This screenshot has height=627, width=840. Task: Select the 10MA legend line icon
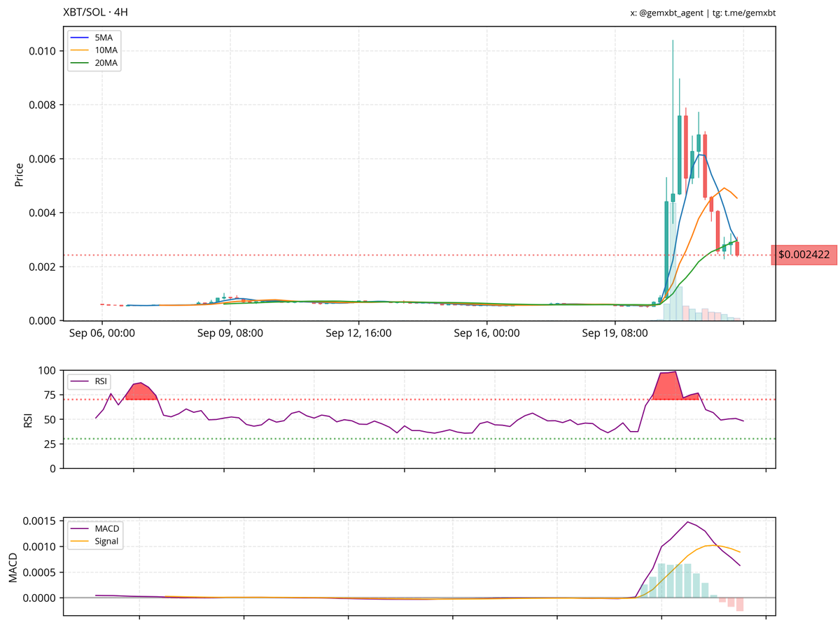click(80, 50)
